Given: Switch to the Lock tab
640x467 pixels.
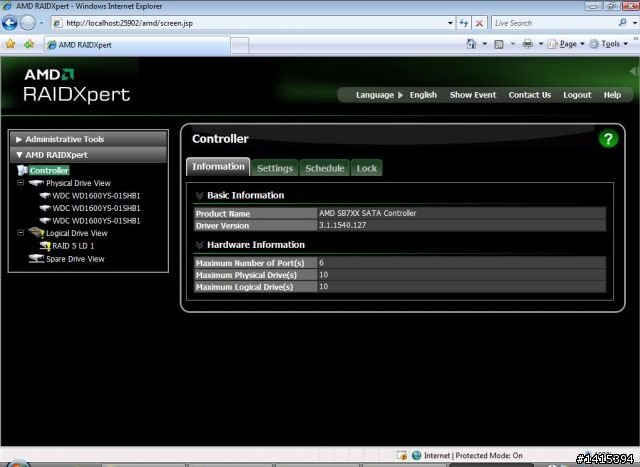Looking at the screenshot, I should pos(367,168).
